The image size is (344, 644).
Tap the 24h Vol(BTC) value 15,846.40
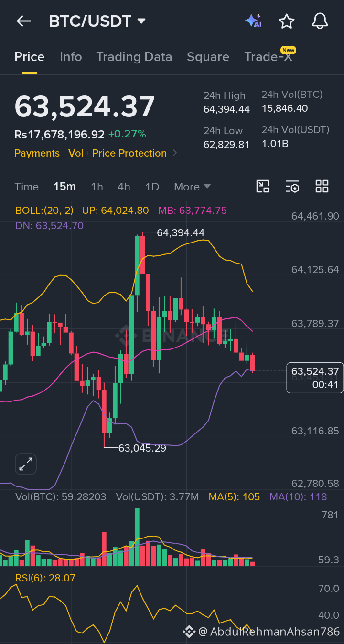(x=285, y=108)
